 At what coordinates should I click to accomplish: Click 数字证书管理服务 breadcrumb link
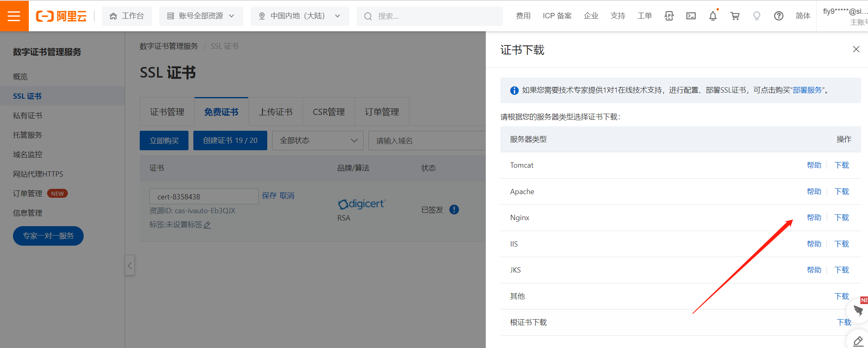coord(169,46)
